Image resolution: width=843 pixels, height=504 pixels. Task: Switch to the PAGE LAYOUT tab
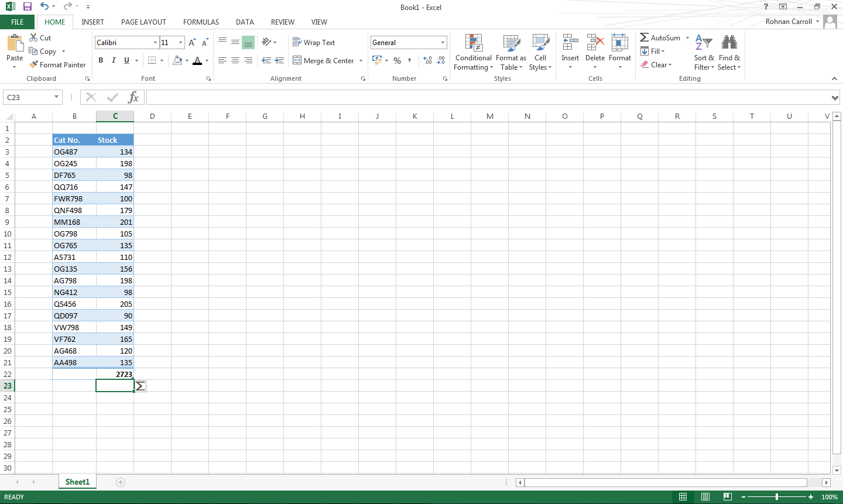pyautogui.click(x=143, y=22)
